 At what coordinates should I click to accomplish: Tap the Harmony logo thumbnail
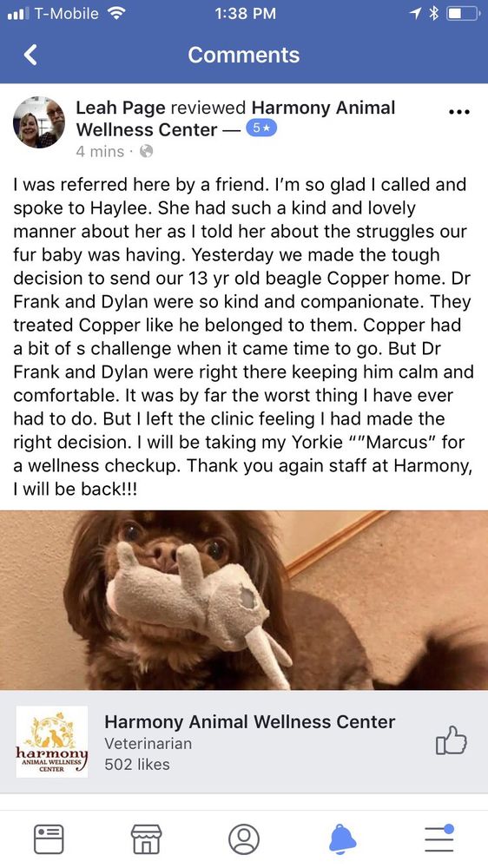pos(52,741)
